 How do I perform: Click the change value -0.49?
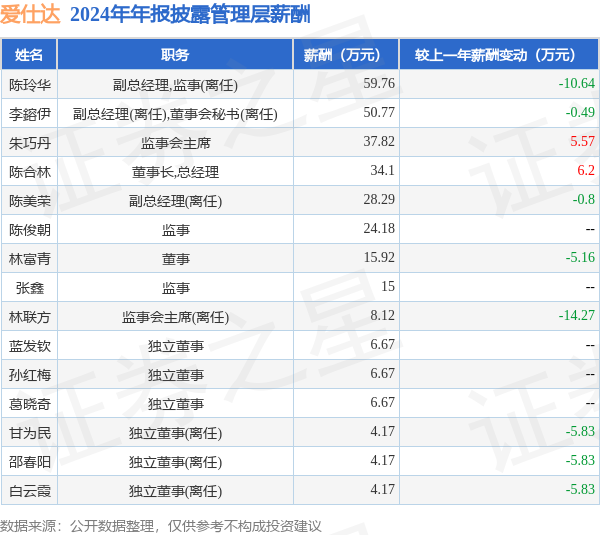(580, 112)
